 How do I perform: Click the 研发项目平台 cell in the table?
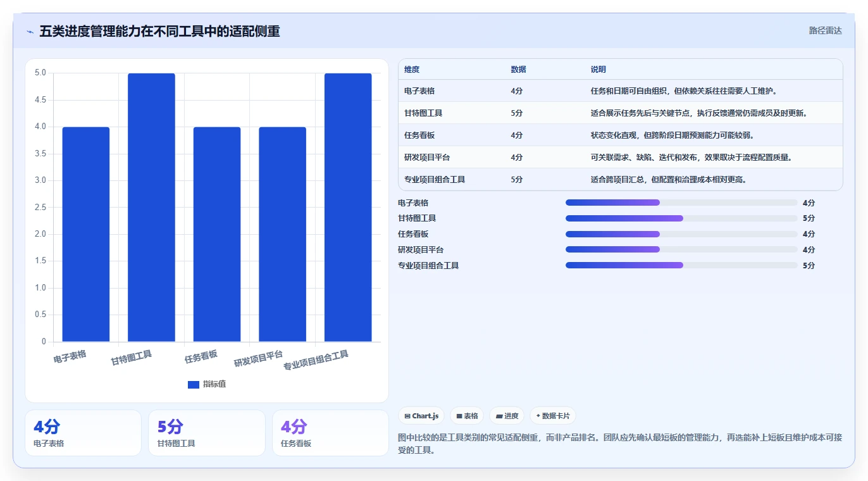(x=427, y=157)
